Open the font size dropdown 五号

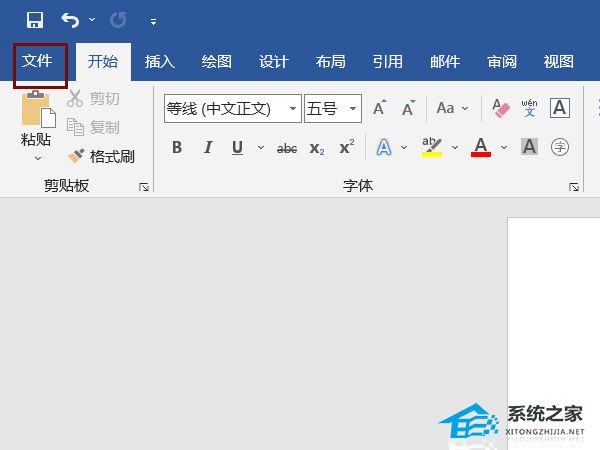click(353, 108)
